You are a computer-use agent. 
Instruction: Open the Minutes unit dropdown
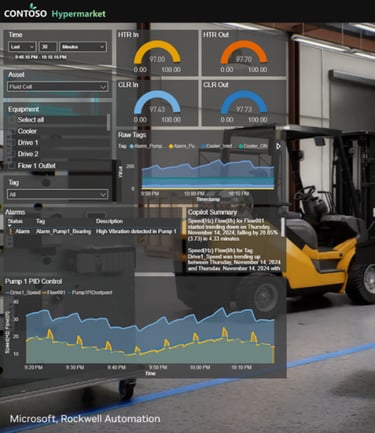pyautogui.click(x=83, y=47)
